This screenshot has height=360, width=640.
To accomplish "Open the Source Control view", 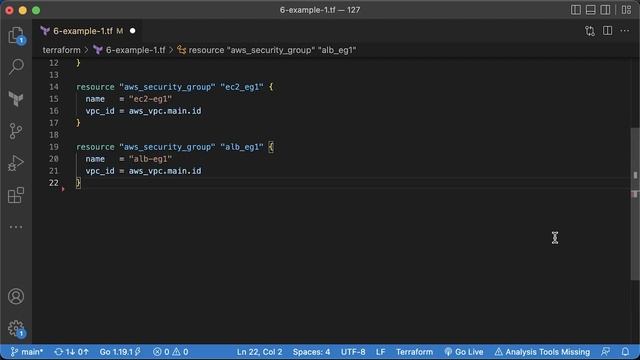I will tap(16, 131).
